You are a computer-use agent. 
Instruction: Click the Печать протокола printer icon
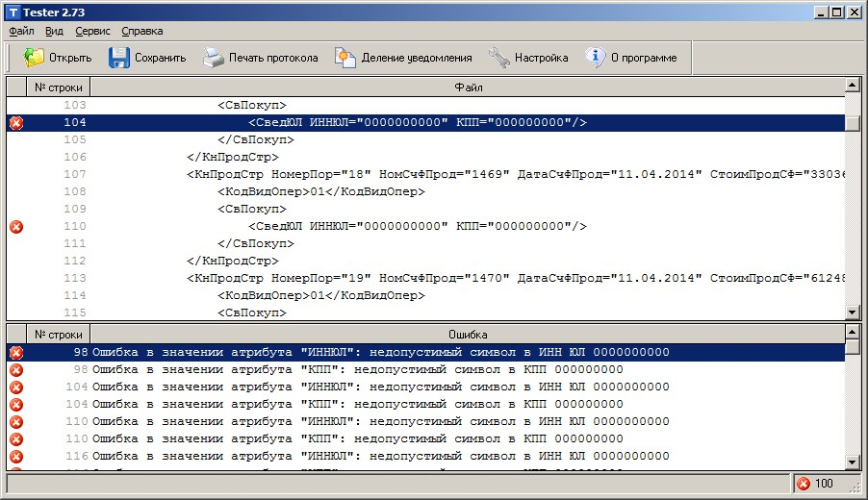[x=213, y=58]
